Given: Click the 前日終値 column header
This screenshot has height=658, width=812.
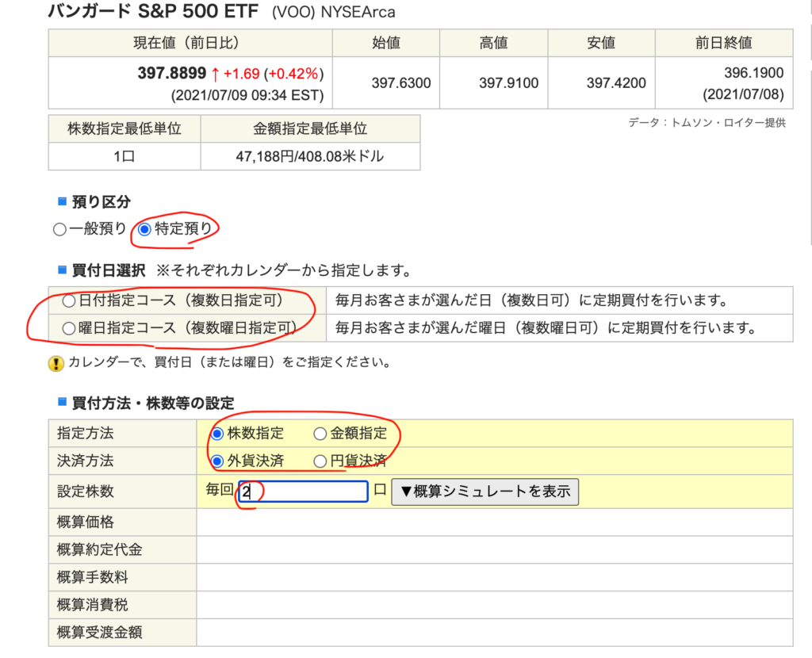Looking at the screenshot, I should click(723, 43).
